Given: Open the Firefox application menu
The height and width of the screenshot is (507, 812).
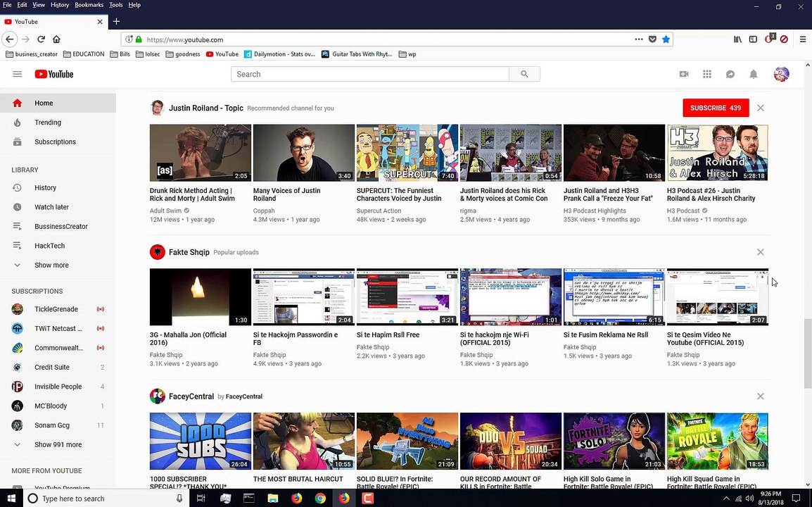Looking at the screenshot, I should click(x=803, y=39).
